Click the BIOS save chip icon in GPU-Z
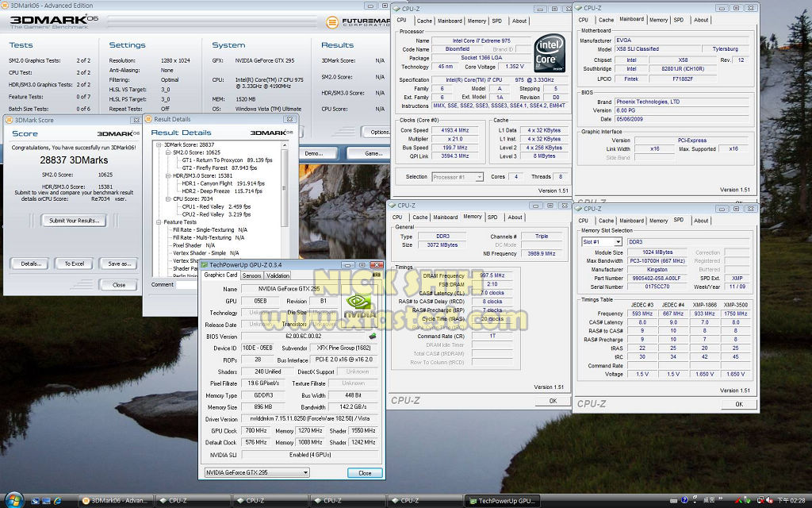Viewport: 812px width, 508px height. point(372,337)
